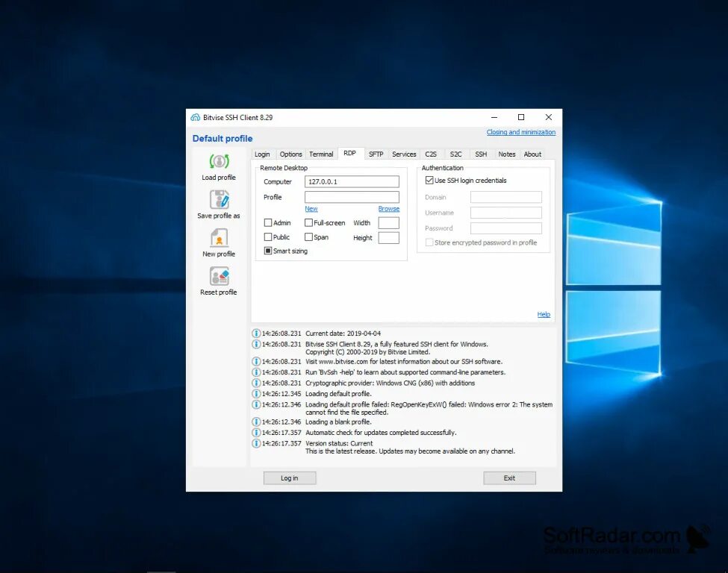This screenshot has height=573, width=728.
Task: Click the Browse link
Action: point(388,209)
